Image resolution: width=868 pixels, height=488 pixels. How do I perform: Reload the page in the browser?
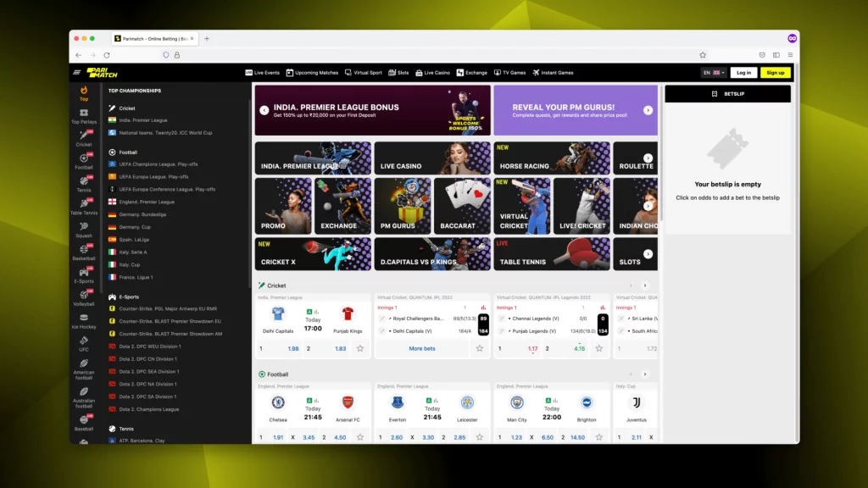tap(107, 55)
